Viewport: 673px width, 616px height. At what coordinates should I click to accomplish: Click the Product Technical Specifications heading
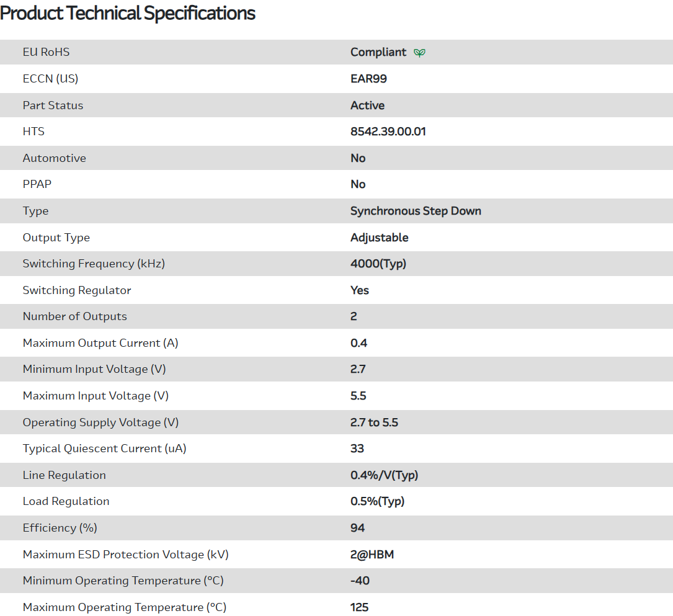point(128,13)
